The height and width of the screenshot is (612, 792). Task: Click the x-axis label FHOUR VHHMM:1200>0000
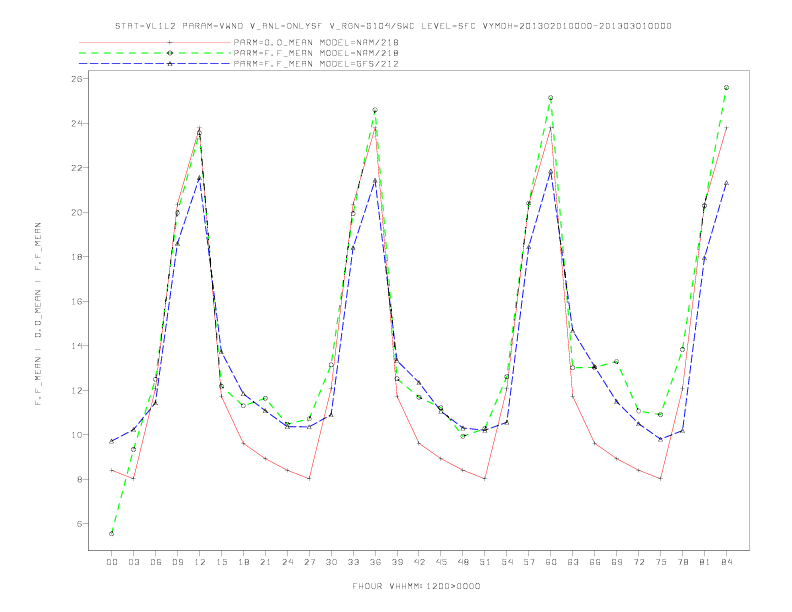point(416,586)
